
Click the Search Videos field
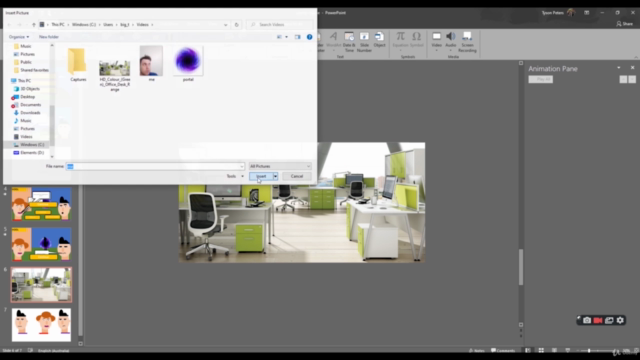click(281, 24)
